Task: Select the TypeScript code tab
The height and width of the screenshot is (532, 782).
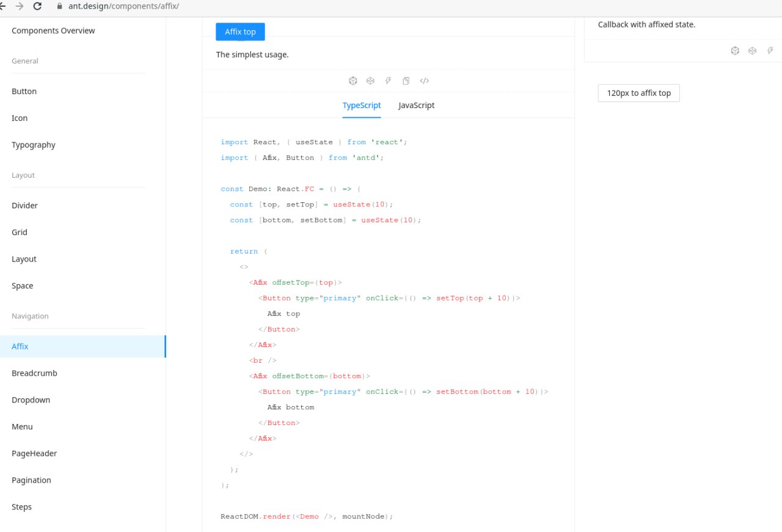Action: [x=362, y=105]
